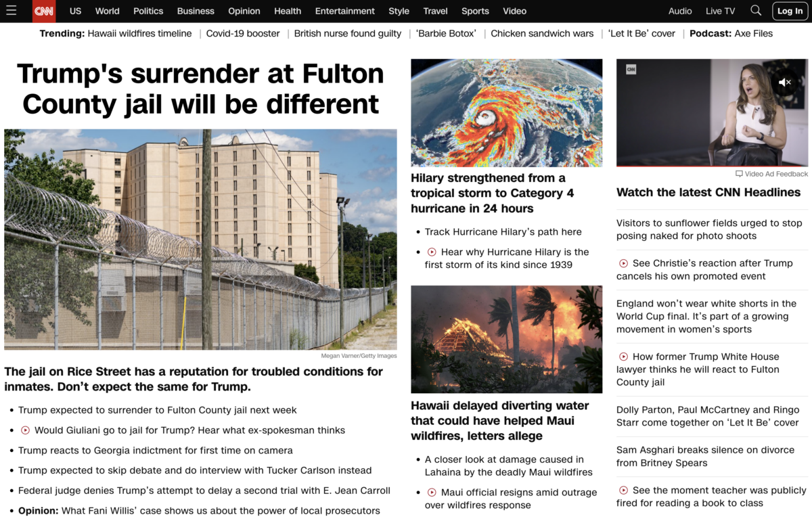Go to the Health section
812x519 pixels.
[x=288, y=11]
